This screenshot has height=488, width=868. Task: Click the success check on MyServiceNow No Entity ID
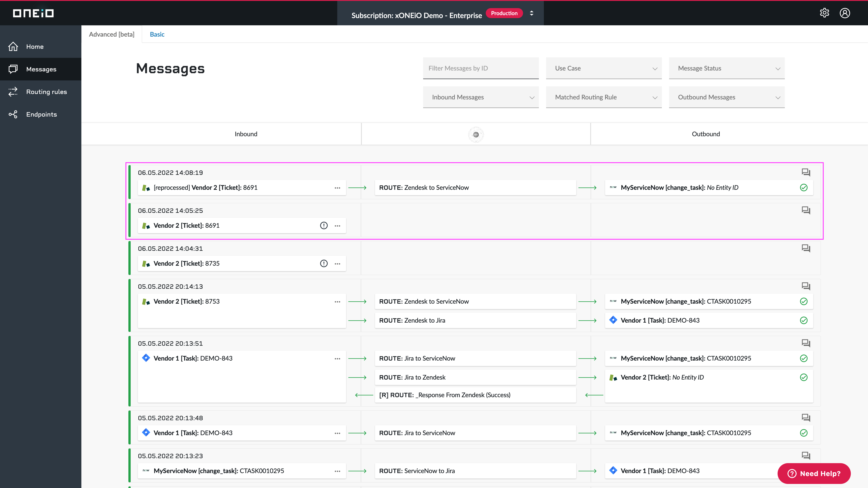(804, 188)
